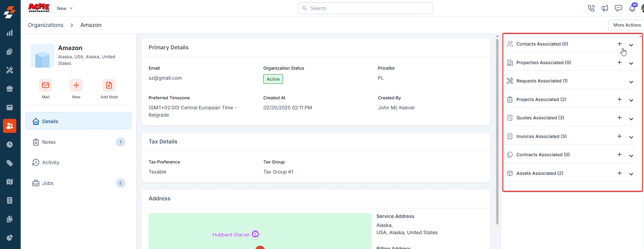Click the Mail icon under Amazon

click(46, 85)
